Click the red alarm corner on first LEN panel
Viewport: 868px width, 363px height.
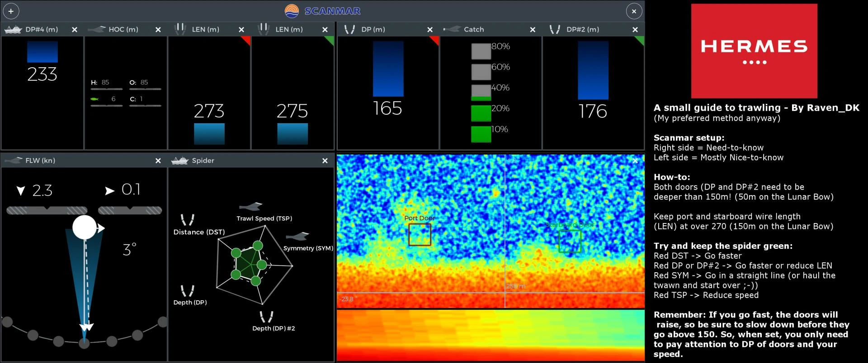pyautogui.click(x=247, y=40)
